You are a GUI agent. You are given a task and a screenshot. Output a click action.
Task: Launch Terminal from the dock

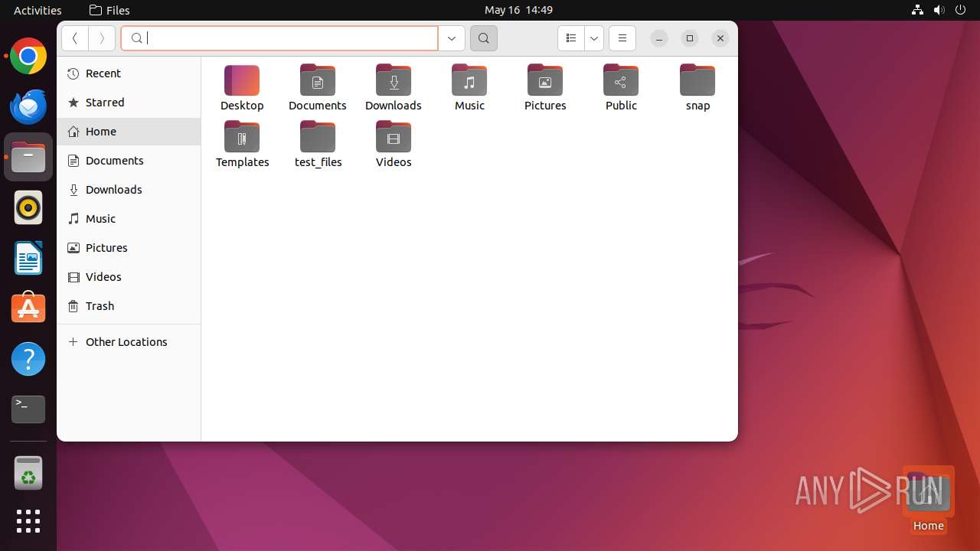[28, 409]
